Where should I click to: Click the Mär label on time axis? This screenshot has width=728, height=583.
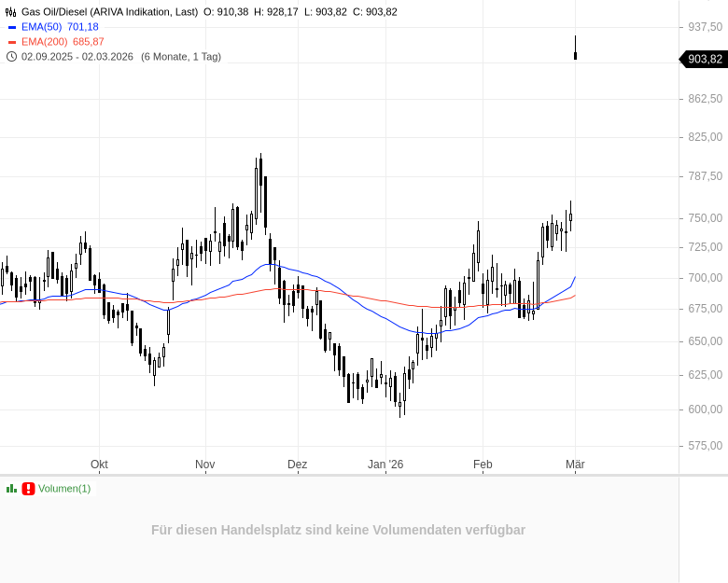pos(575,465)
